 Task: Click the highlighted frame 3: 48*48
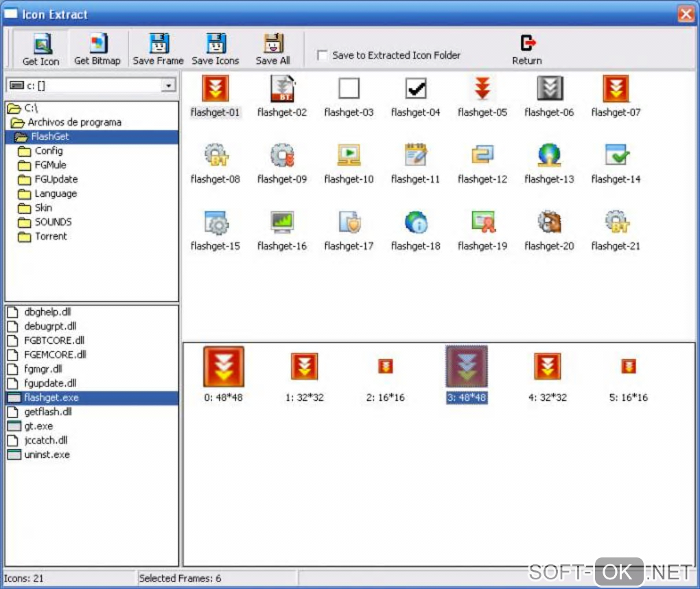(x=467, y=374)
